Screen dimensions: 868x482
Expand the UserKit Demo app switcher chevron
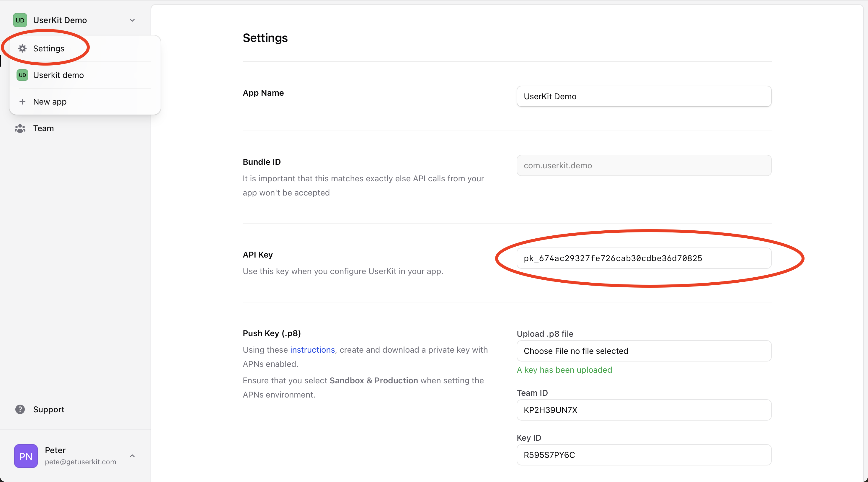133,20
